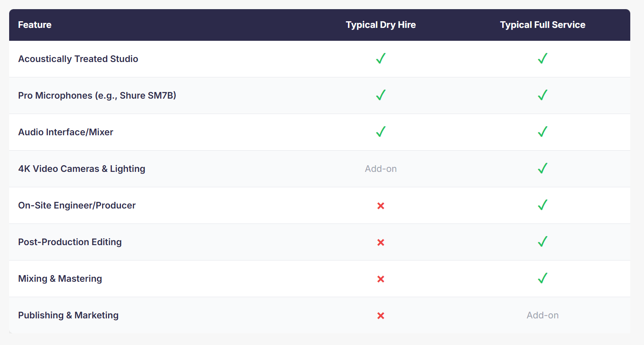Click Full Service Add-on for Publishing & Marketing
Viewport: 644px width, 345px height.
(543, 315)
